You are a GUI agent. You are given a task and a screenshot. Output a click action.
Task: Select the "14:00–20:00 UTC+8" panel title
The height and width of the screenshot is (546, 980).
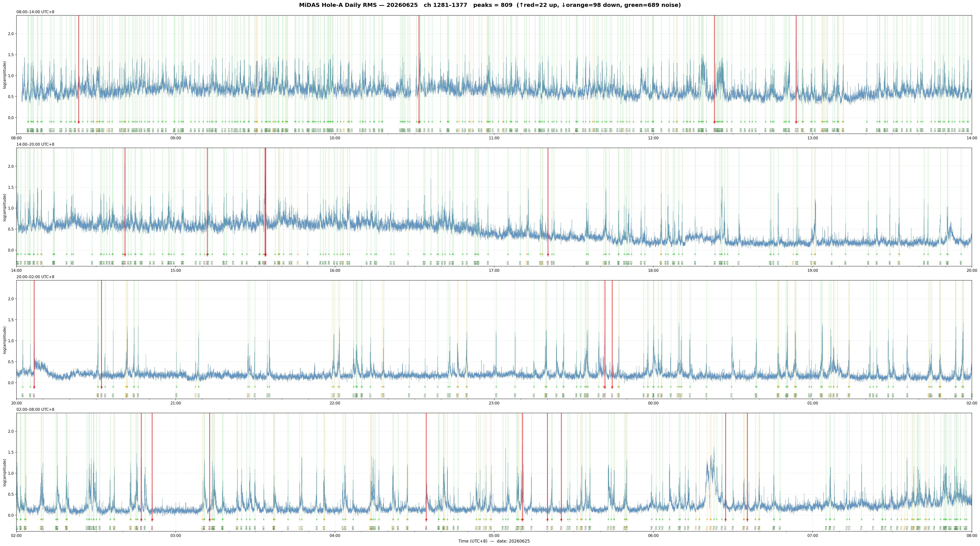35,145
